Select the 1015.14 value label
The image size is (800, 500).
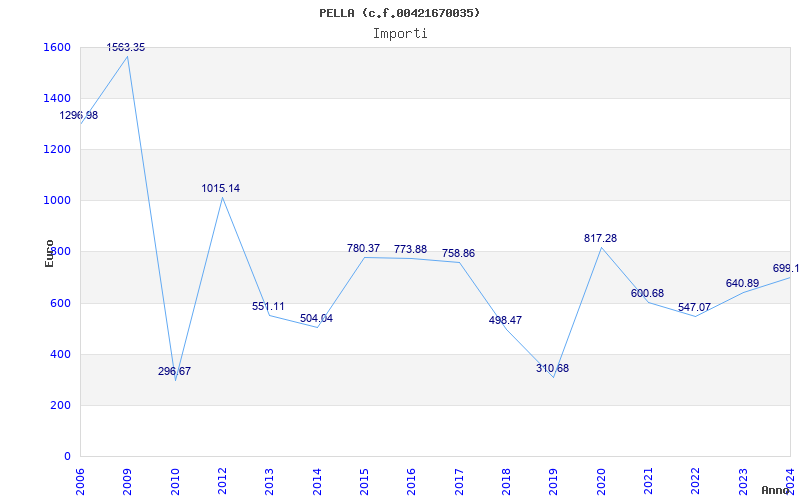point(220,188)
